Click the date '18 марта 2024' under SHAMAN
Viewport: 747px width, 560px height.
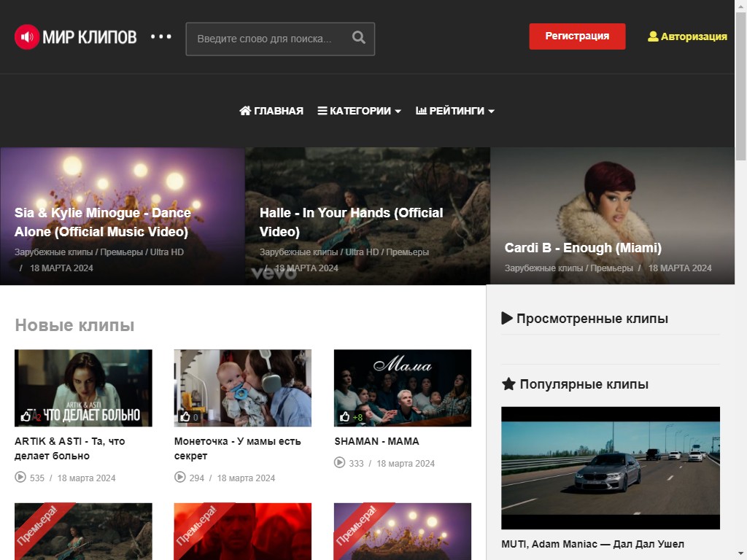(406, 463)
